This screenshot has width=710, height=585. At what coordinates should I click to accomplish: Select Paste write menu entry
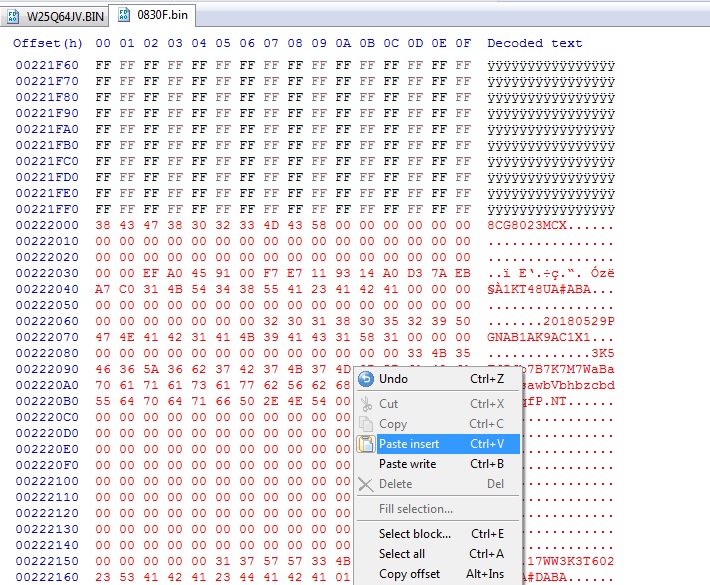pos(437,464)
